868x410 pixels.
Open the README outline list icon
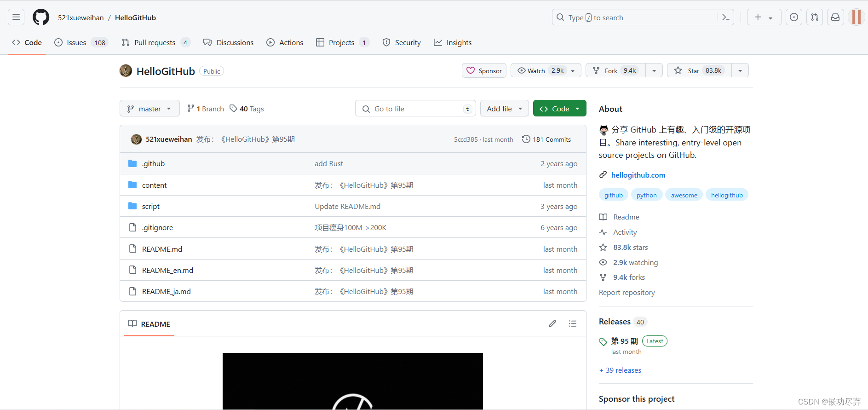(x=573, y=323)
